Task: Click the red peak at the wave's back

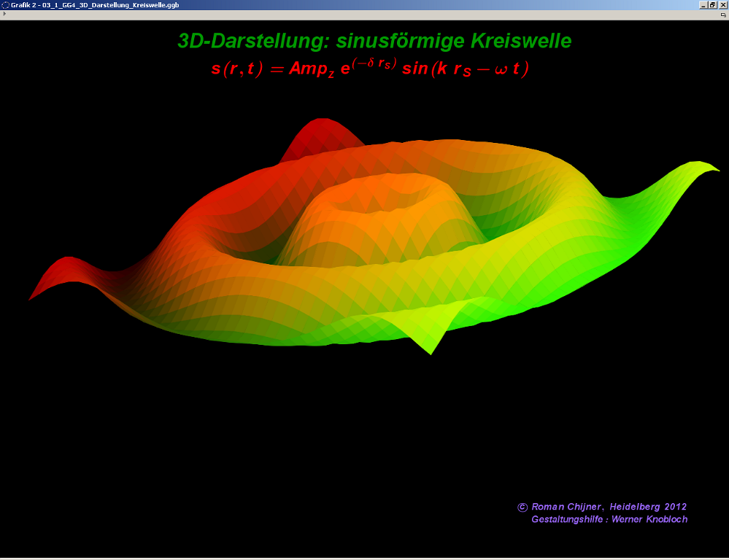Action: click(321, 131)
